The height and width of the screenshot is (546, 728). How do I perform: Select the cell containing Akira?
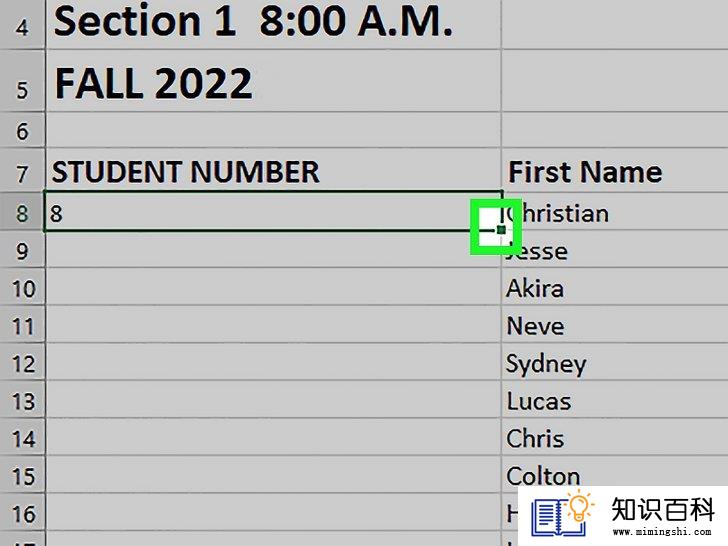(615, 287)
